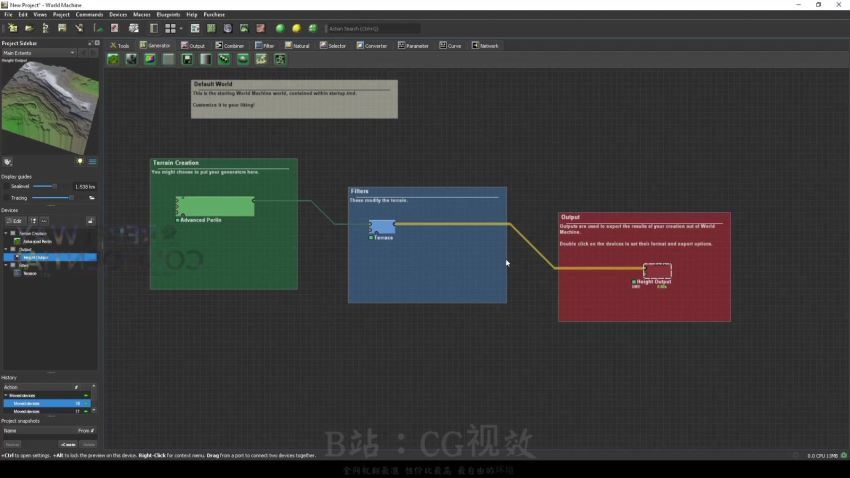Toggle the Filters group checkbox in device tree
The width and height of the screenshot is (850, 478).
tap(13, 265)
